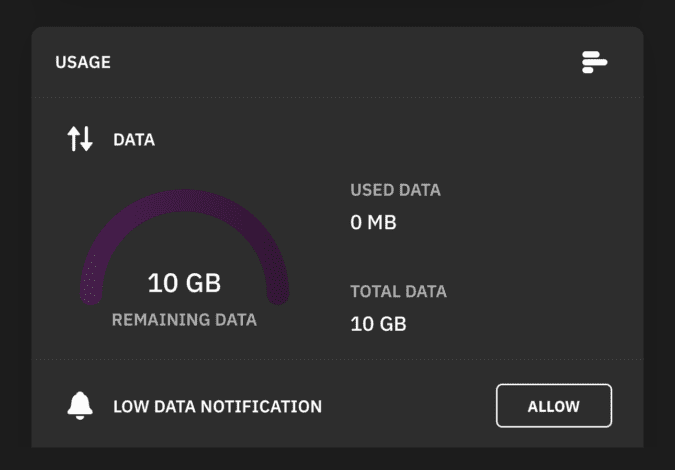Select the 10 GB total data value
Screen dimensions: 675x470
coord(378,324)
